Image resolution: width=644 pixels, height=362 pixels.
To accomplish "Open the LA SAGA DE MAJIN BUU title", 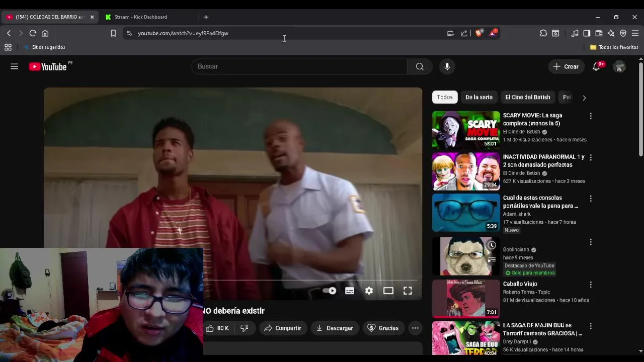I will pyautogui.click(x=543, y=329).
